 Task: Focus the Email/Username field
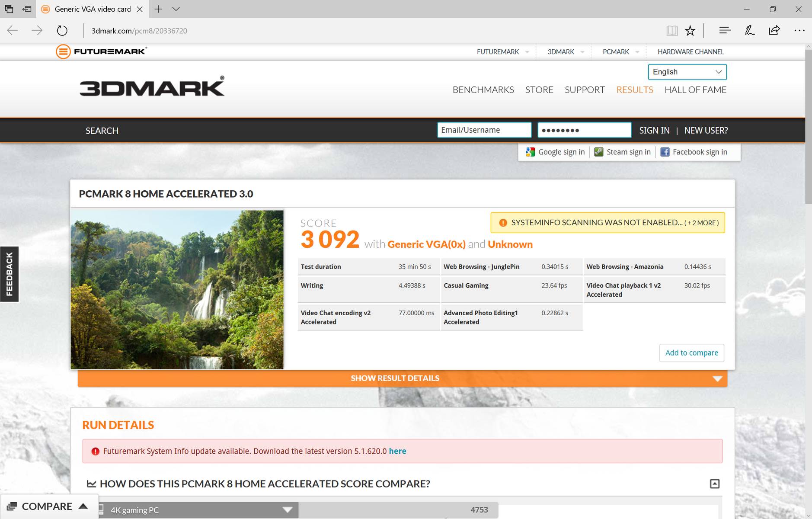tap(484, 130)
